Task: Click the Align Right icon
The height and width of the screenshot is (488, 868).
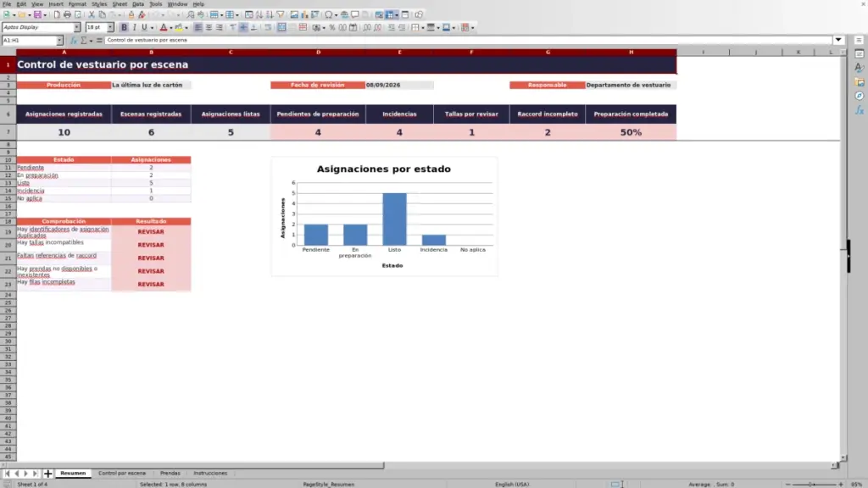Action: pyautogui.click(x=220, y=28)
